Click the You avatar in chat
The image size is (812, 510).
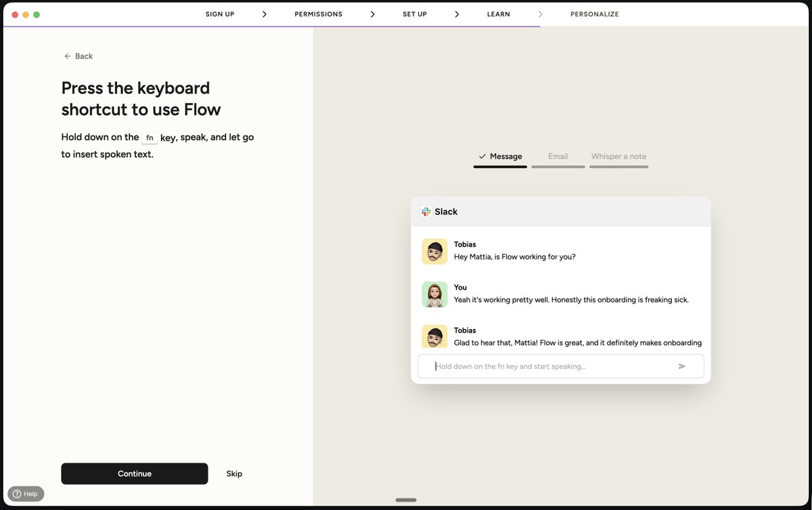point(434,295)
